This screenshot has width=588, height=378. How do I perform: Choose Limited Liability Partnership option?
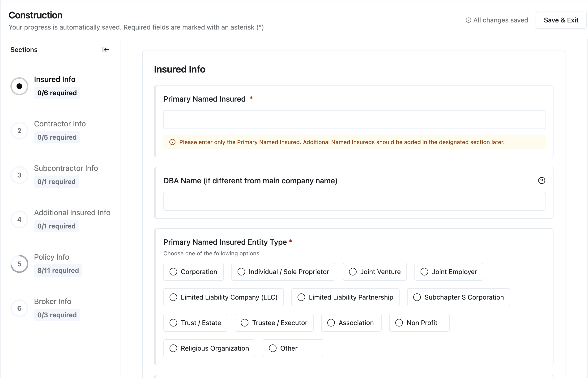pos(345,297)
